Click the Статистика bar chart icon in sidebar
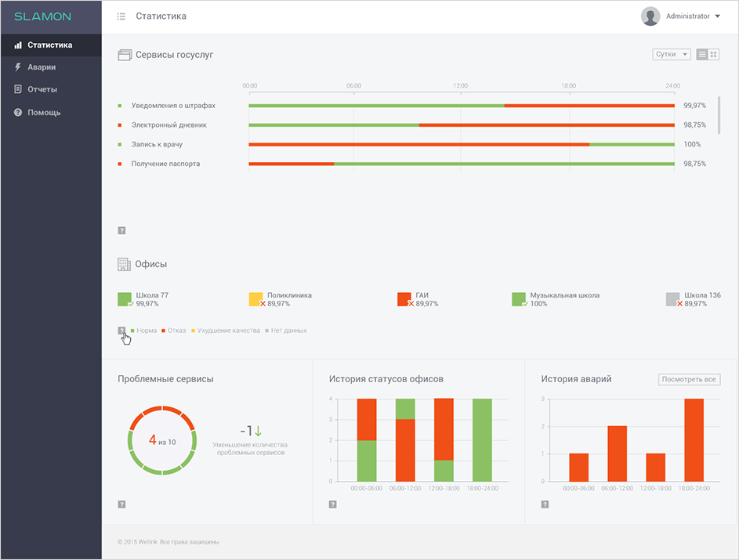The width and height of the screenshot is (739, 560). pos(18,45)
